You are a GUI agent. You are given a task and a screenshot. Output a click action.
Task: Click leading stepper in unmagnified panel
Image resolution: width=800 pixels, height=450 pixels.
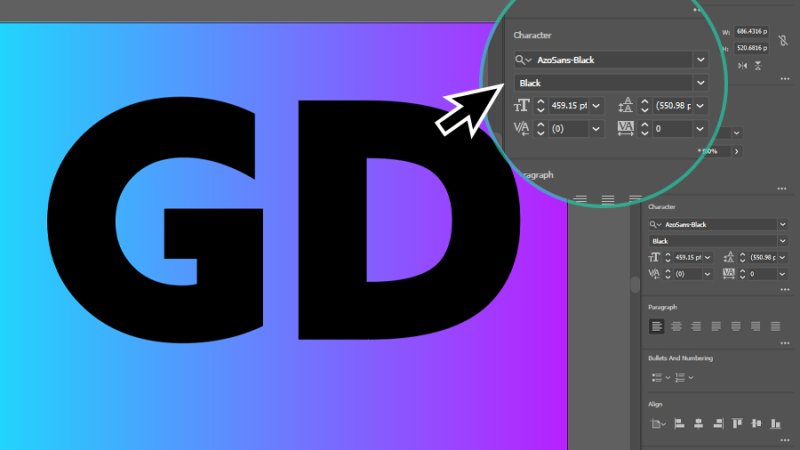point(742,258)
